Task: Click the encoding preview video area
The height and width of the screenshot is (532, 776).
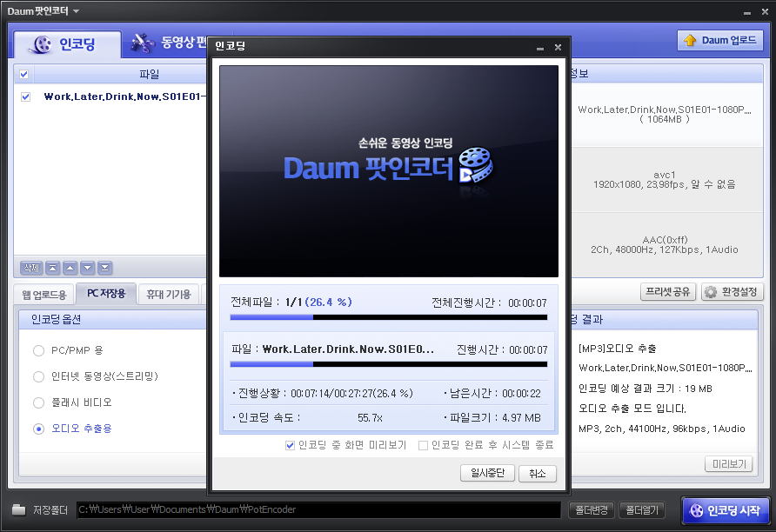Action: [x=389, y=171]
